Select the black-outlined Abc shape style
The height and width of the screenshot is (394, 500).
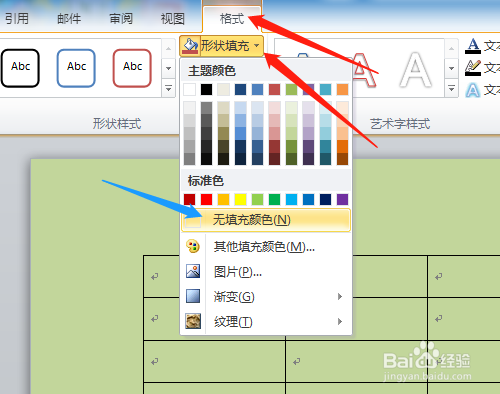coord(20,68)
